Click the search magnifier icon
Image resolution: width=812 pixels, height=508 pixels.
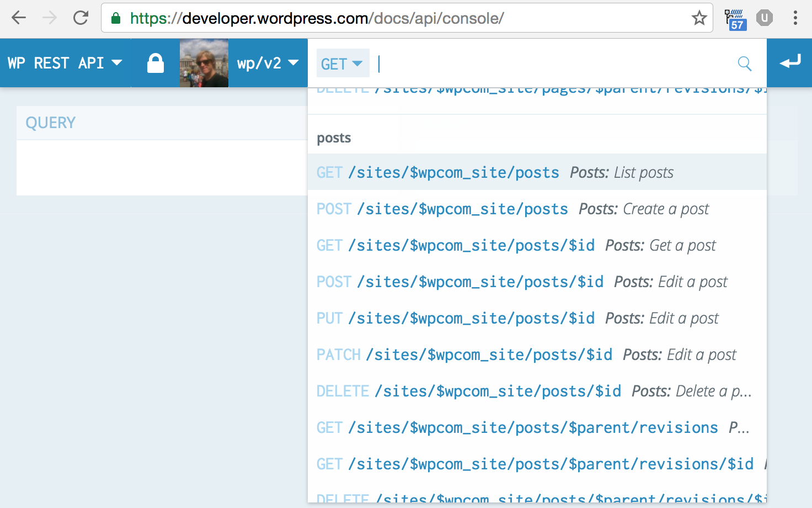coord(745,64)
